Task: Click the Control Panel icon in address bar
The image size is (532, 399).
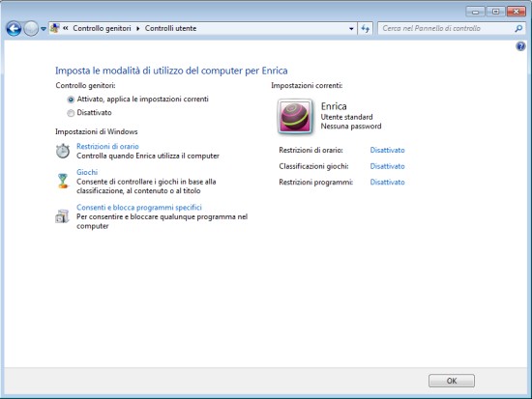Action: [55, 28]
